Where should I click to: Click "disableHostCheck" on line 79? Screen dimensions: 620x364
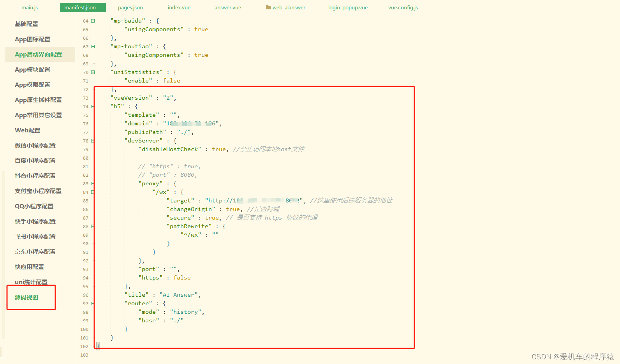click(x=170, y=149)
